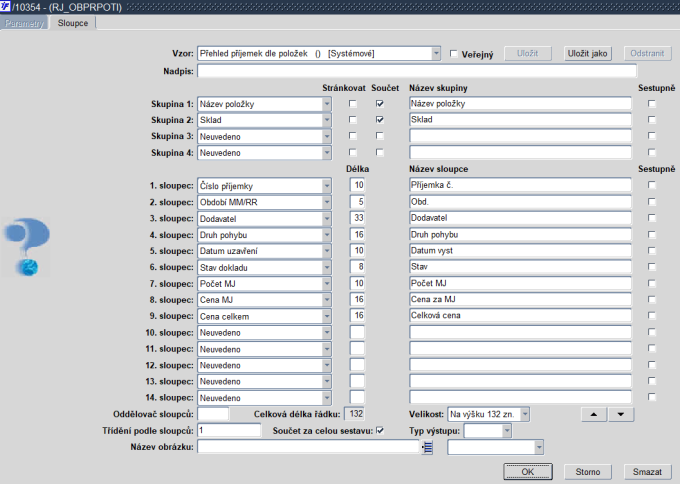Click the move-up arrow button

(x=594, y=415)
